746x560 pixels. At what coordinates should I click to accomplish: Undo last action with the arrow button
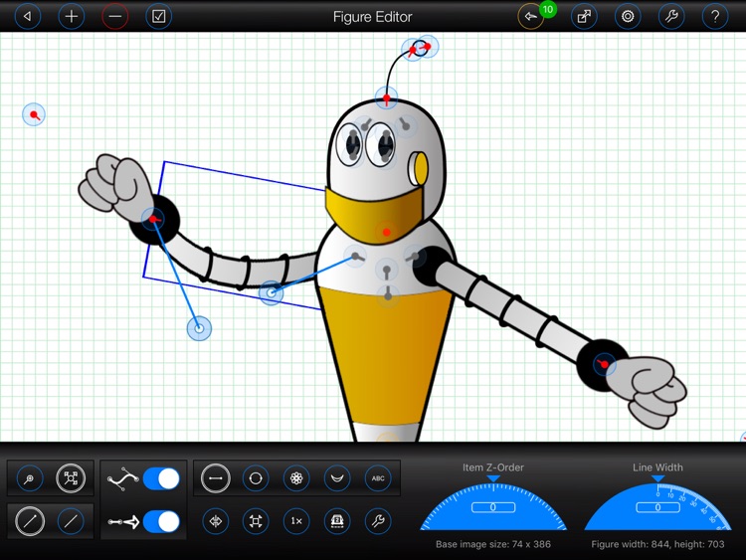coord(530,17)
